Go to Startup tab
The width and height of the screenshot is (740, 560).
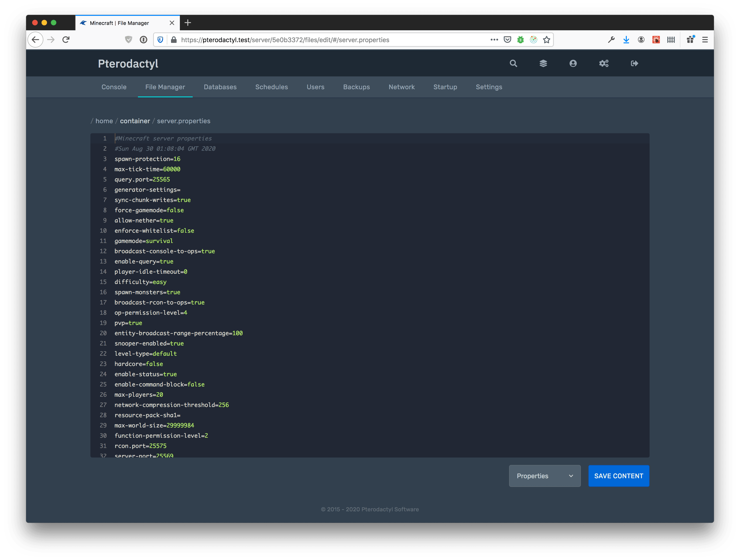click(445, 87)
